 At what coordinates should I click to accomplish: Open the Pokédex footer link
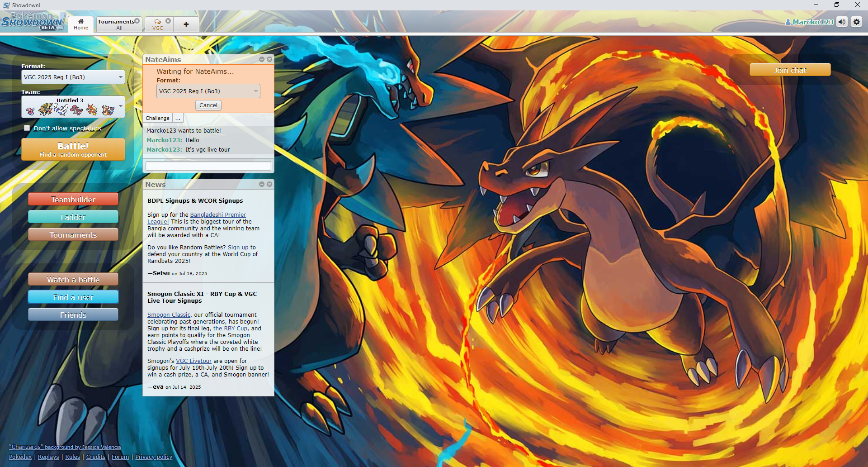(x=20, y=457)
